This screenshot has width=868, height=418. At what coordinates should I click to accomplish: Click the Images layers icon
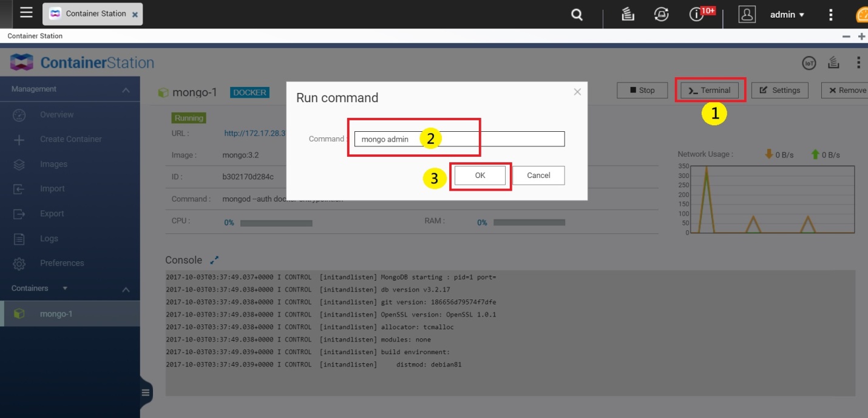19,165
